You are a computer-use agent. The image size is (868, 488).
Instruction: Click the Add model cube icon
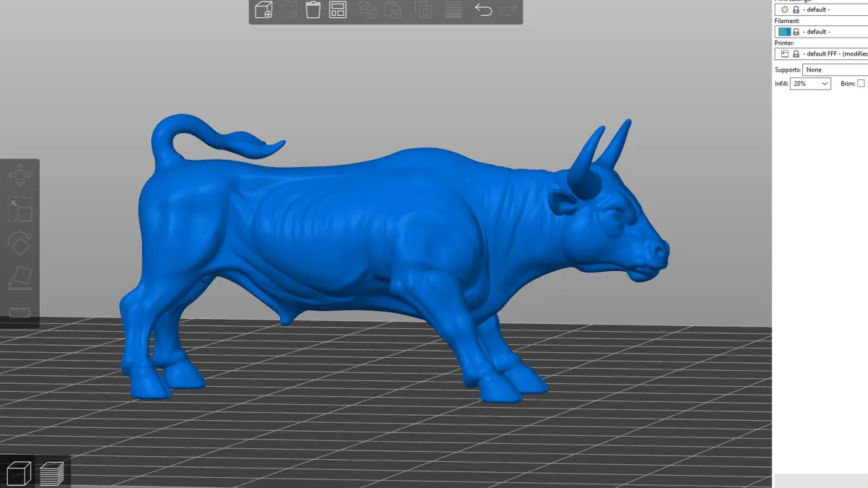[263, 10]
